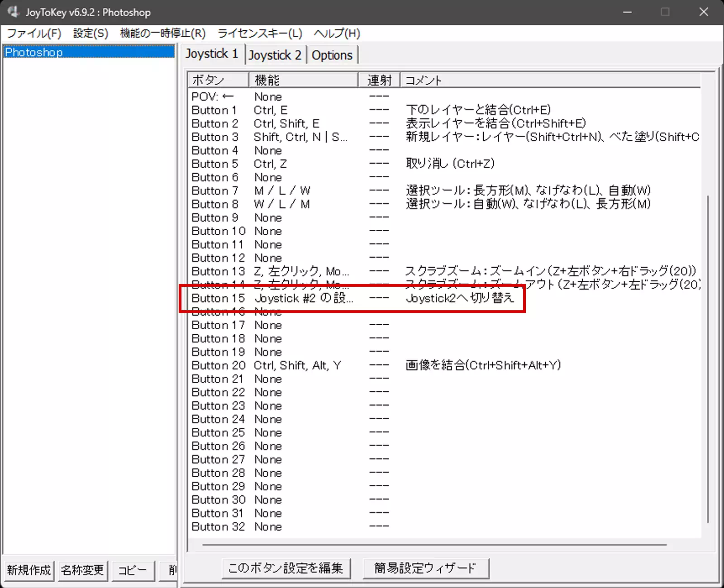The height and width of the screenshot is (588, 724).
Task: Select the Button 12 row
Action: (445, 258)
